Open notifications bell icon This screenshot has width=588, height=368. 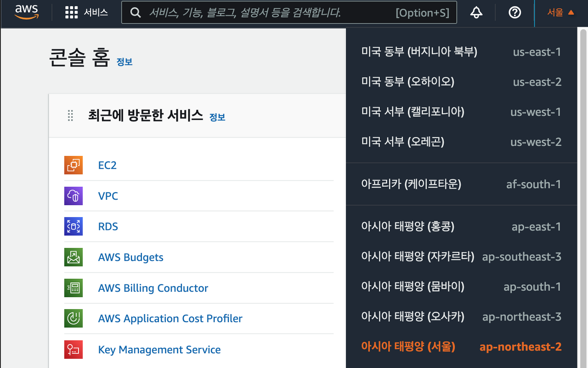pos(476,13)
